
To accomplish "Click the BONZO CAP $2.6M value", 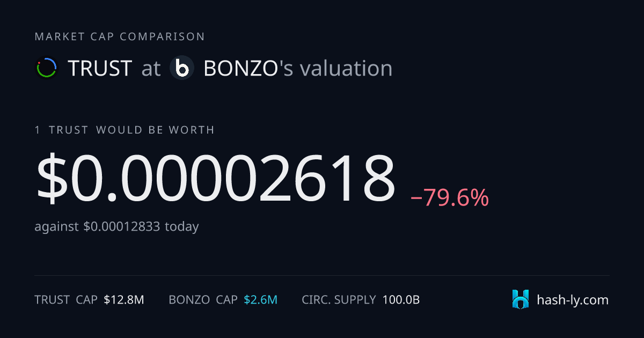I will pyautogui.click(x=260, y=300).
